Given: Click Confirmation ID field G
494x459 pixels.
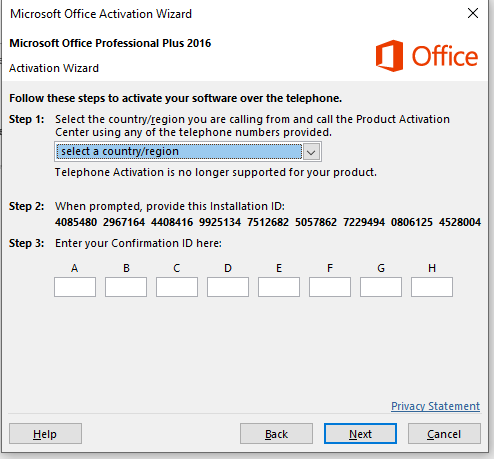Looking at the screenshot, I should pyautogui.click(x=381, y=287).
